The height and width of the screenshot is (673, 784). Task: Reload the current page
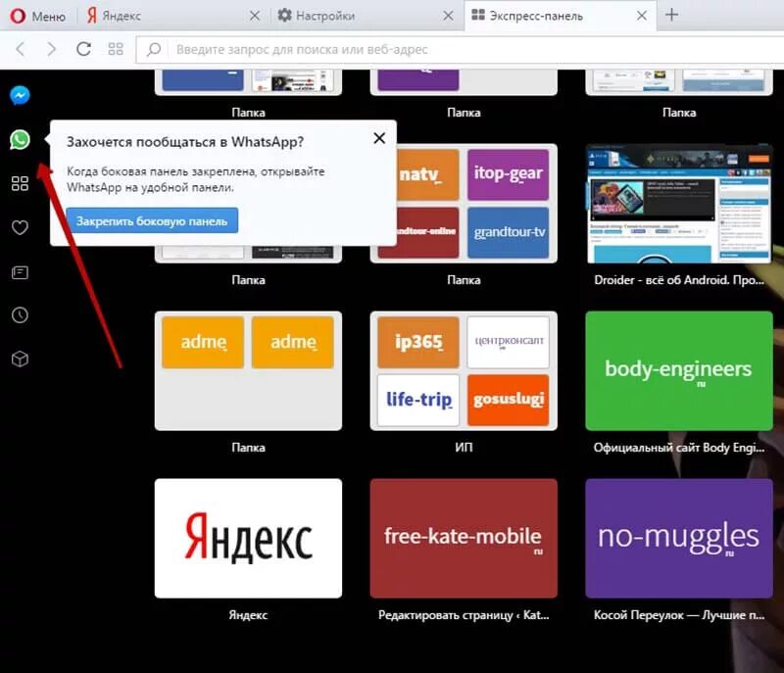coord(83,49)
